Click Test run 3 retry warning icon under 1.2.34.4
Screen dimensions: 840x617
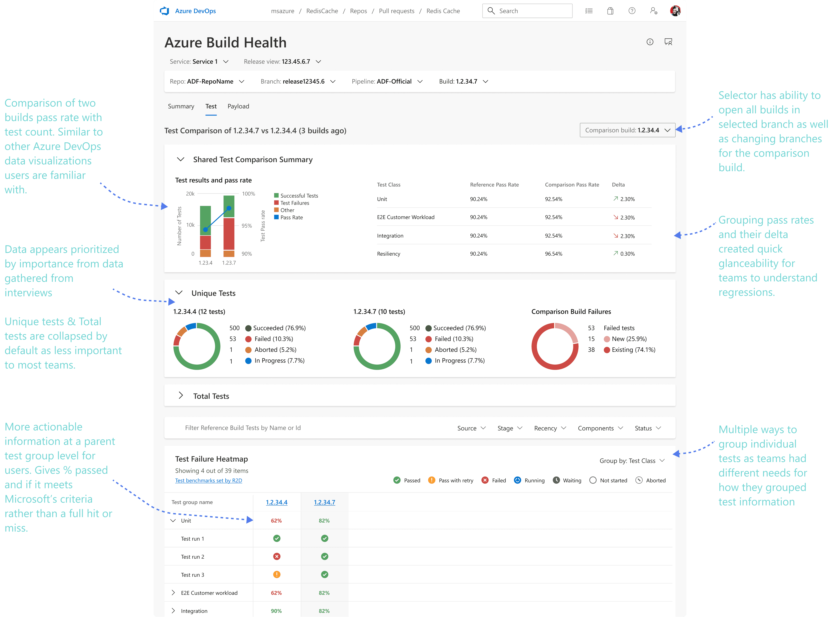[277, 574]
